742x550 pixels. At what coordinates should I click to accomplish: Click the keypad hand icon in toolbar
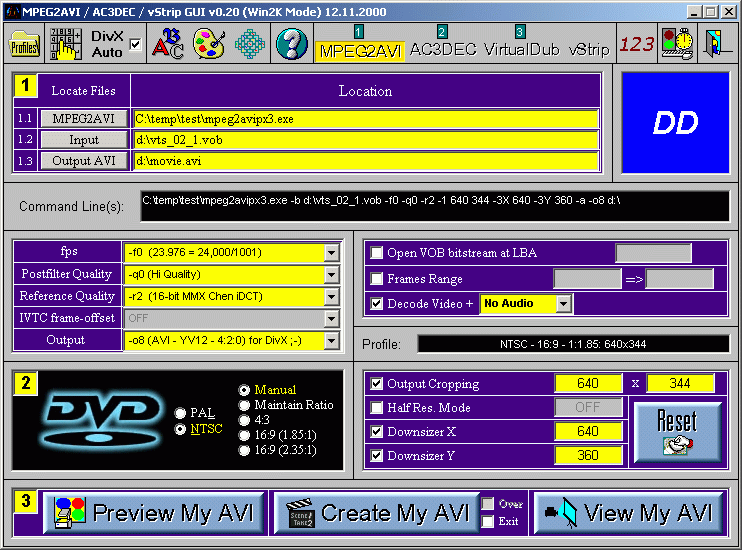[66, 45]
